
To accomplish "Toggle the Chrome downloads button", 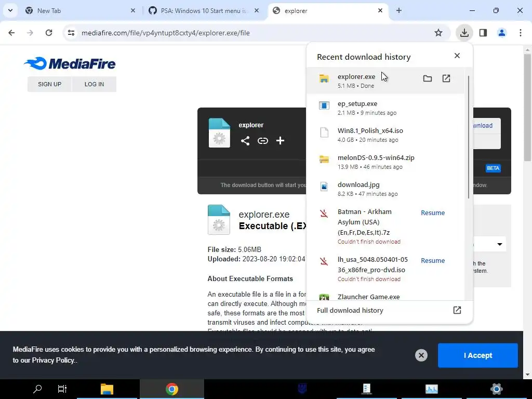I will [x=464, y=33].
